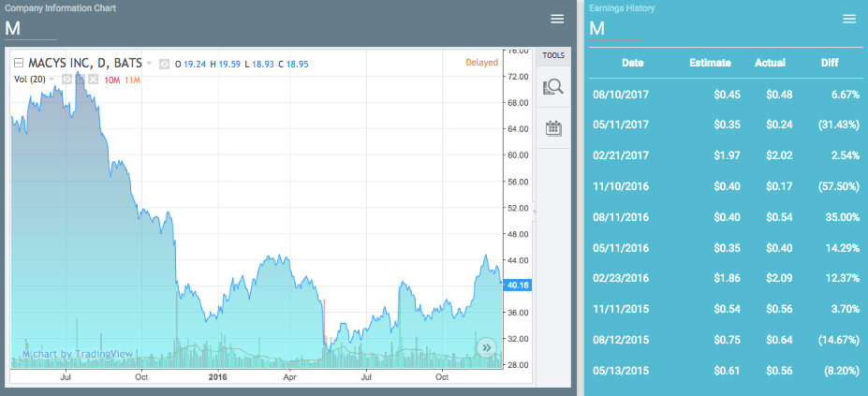Collapse the tools panel with the side arrow
Image resolution: width=868 pixels, height=396 pixels.
point(534,212)
